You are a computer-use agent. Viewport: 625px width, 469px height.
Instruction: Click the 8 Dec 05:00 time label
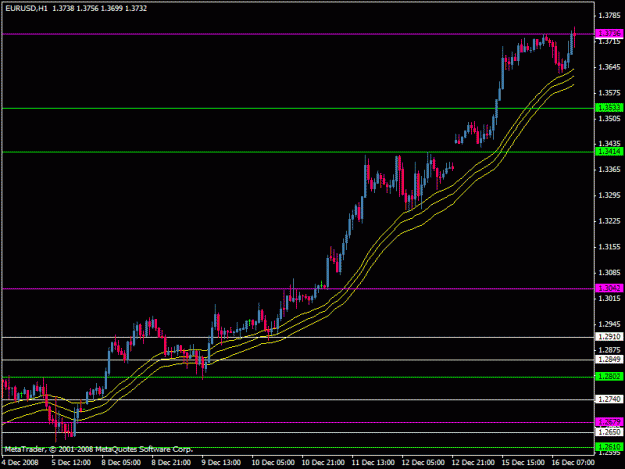pyautogui.click(x=121, y=462)
